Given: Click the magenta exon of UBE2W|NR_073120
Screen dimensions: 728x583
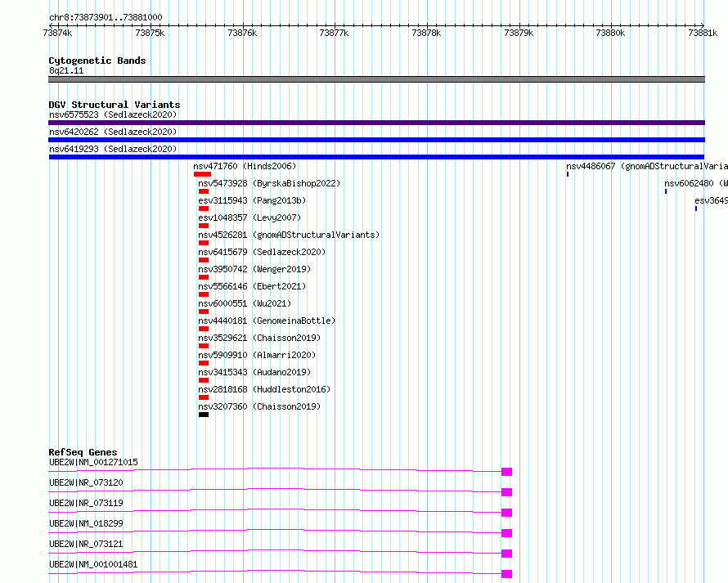Looking at the screenshot, I should point(506,492).
